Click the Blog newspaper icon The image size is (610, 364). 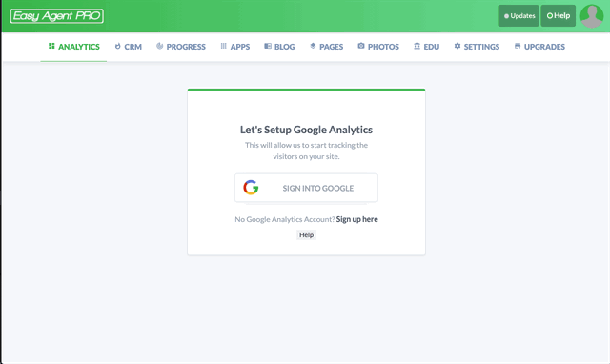268,46
